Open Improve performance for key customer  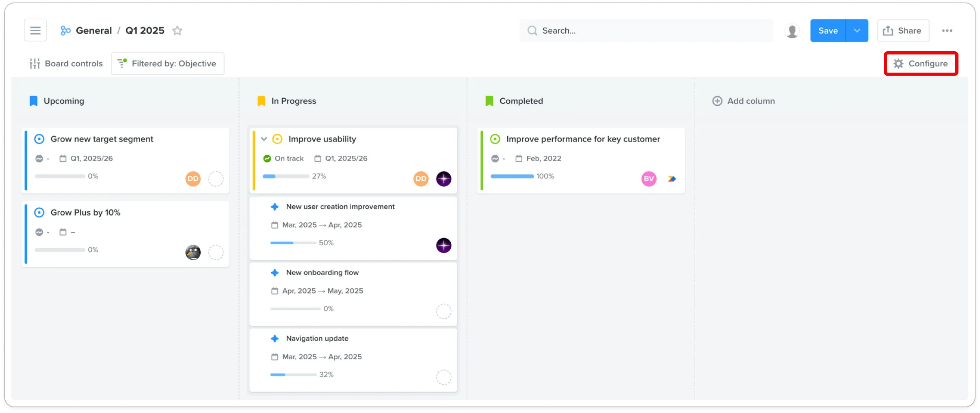pos(582,161)
